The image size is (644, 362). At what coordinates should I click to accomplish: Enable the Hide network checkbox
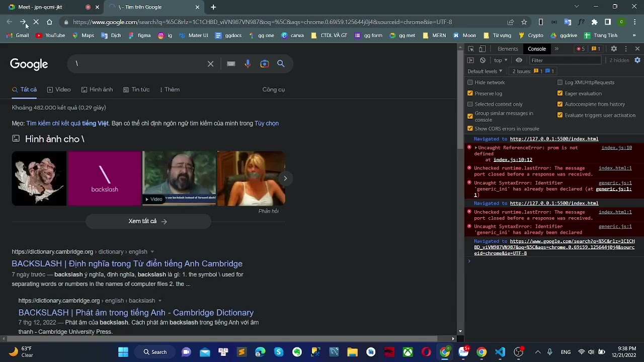(x=470, y=82)
